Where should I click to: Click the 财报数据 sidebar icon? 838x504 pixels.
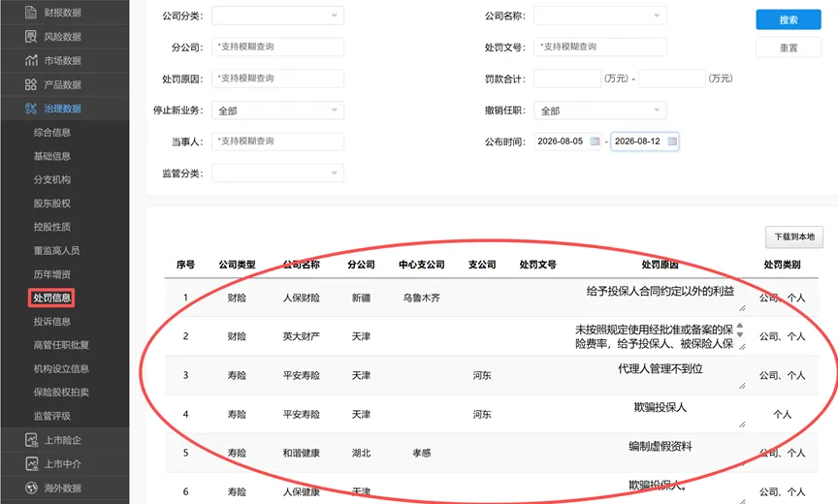click(31, 13)
